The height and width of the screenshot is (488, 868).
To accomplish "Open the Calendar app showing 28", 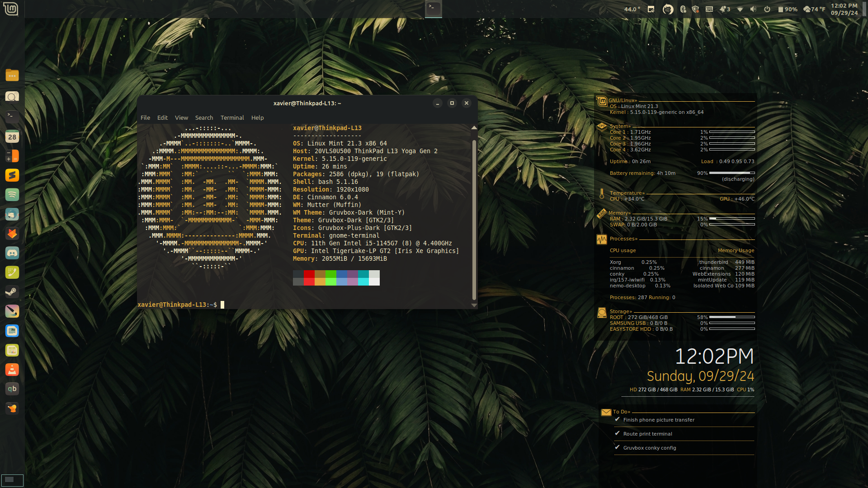I will (12, 136).
